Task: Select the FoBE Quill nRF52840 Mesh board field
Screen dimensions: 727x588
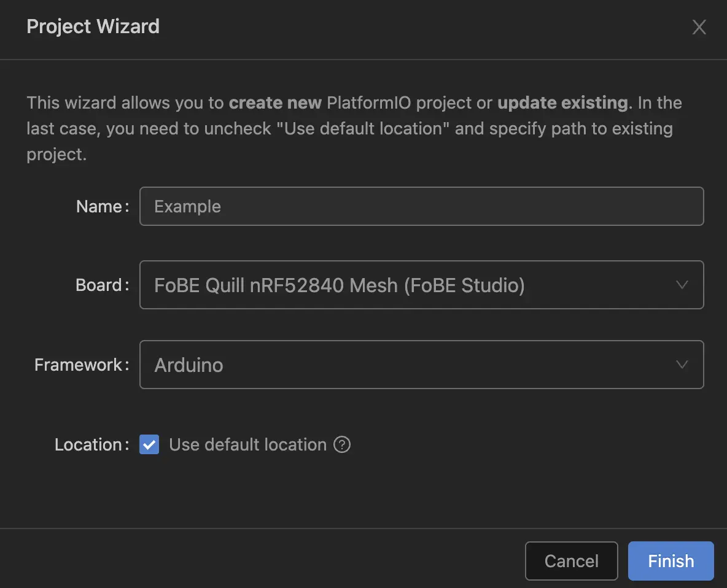Action: tap(421, 285)
